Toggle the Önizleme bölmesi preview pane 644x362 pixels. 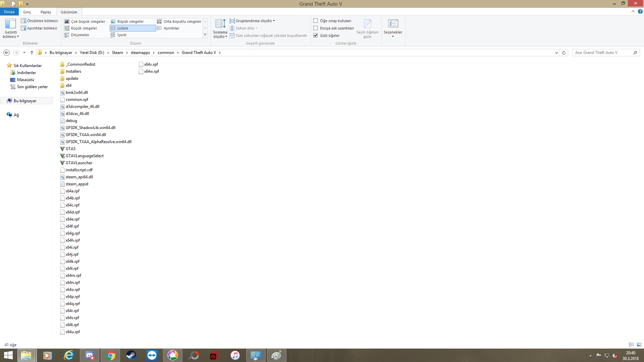pos(39,21)
